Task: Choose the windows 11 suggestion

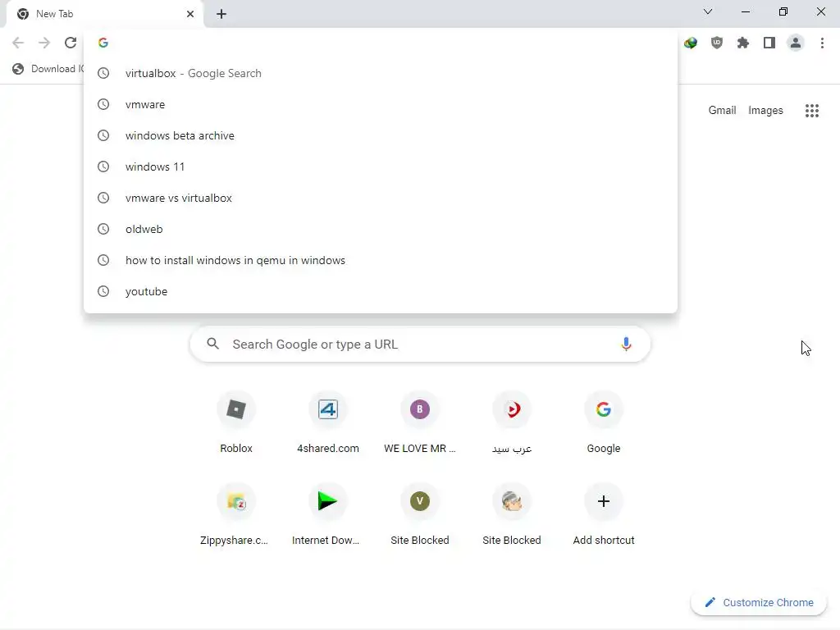Action: click(381, 167)
